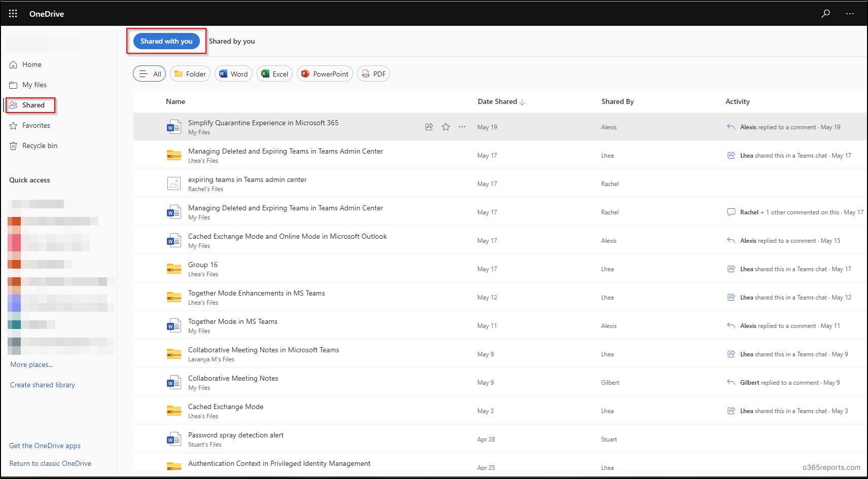Open the app launcher waffle icon
Image resolution: width=868 pixels, height=479 pixels.
(13, 14)
